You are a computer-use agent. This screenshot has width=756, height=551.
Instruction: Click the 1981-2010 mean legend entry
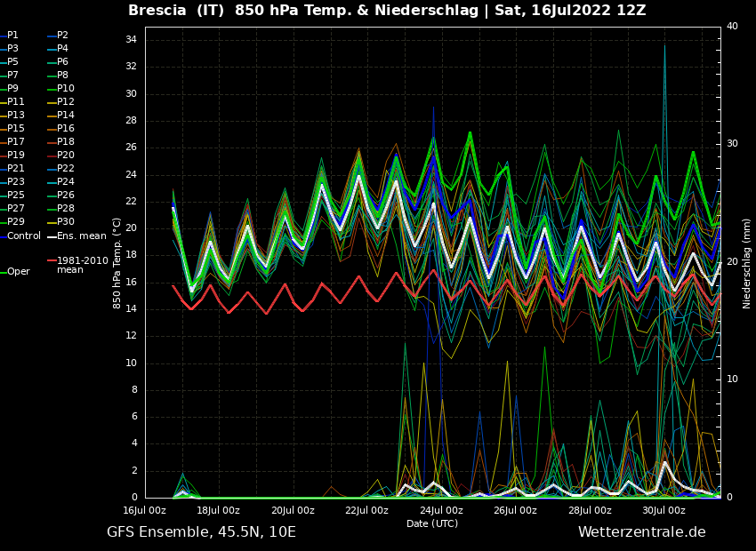coord(82,266)
